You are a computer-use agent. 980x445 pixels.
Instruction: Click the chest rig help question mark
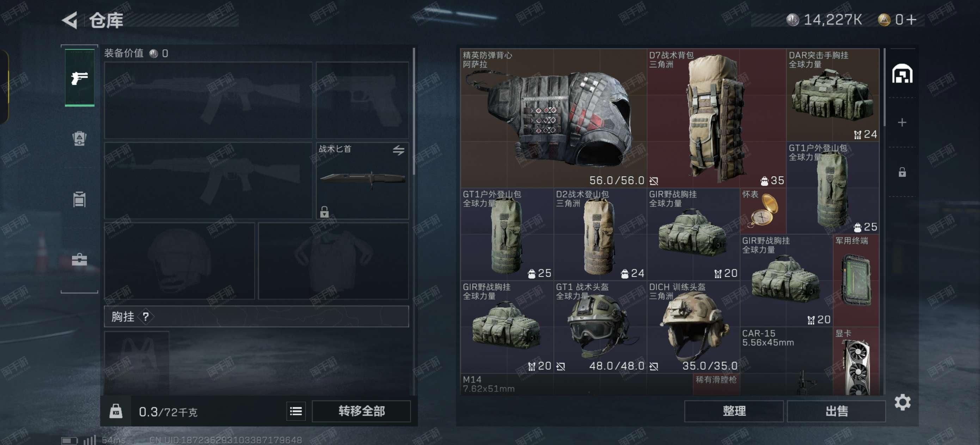coord(146,316)
